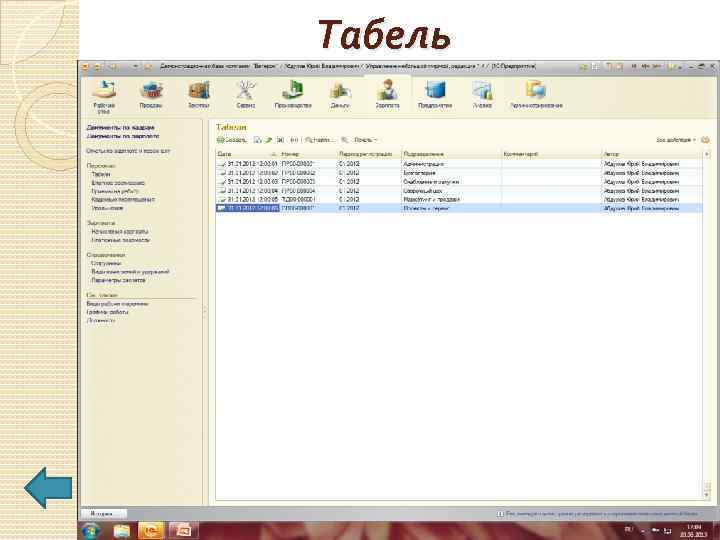Open Графики работы navigation link
Viewport: 720px width, 540px height.
tap(107, 312)
